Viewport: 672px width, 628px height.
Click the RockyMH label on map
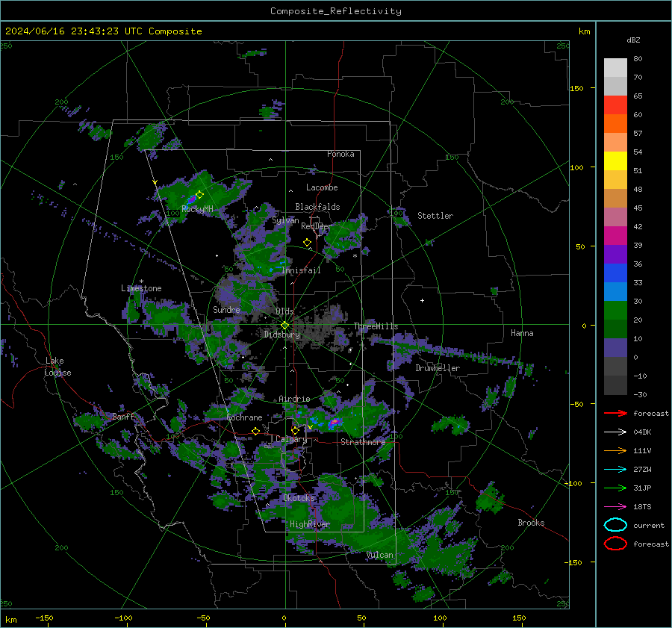click(x=197, y=209)
